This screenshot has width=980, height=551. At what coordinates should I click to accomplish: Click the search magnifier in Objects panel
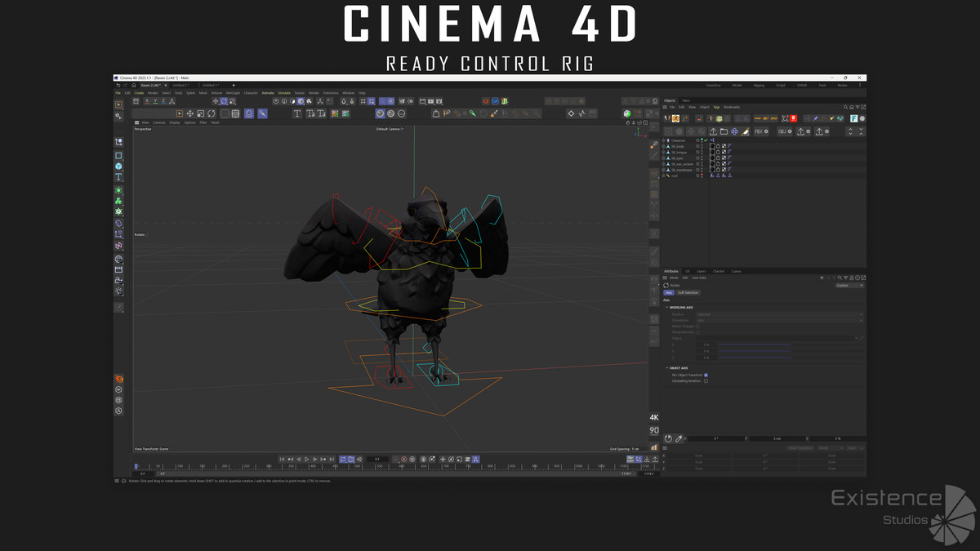click(846, 107)
